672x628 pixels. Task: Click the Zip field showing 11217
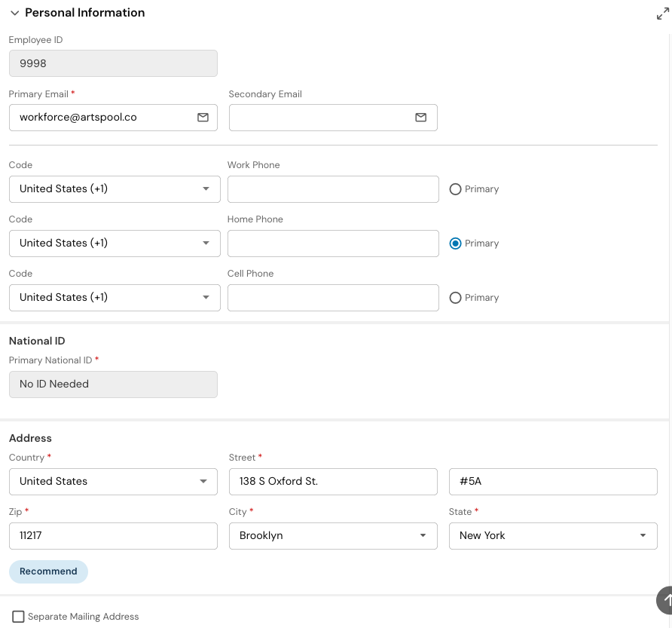[113, 536]
